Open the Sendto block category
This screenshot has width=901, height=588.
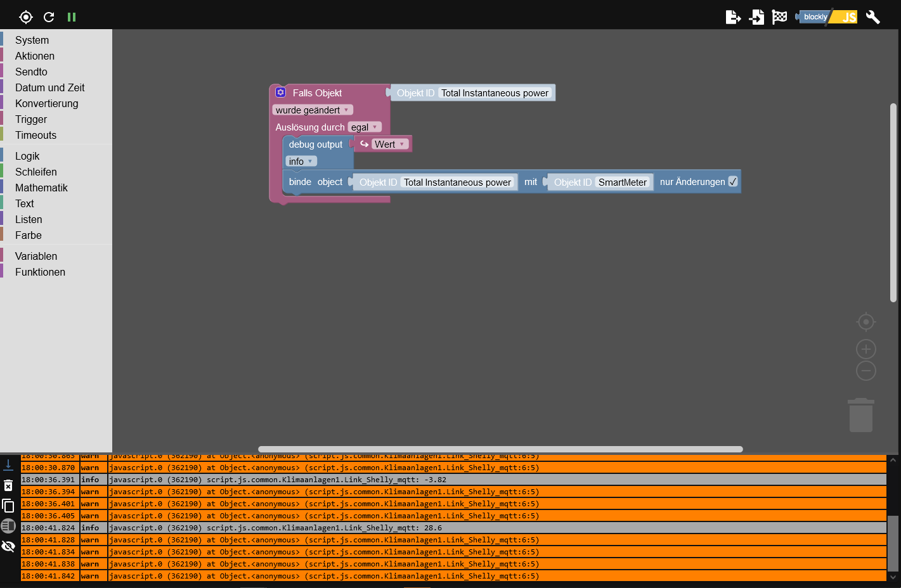(x=56, y=72)
